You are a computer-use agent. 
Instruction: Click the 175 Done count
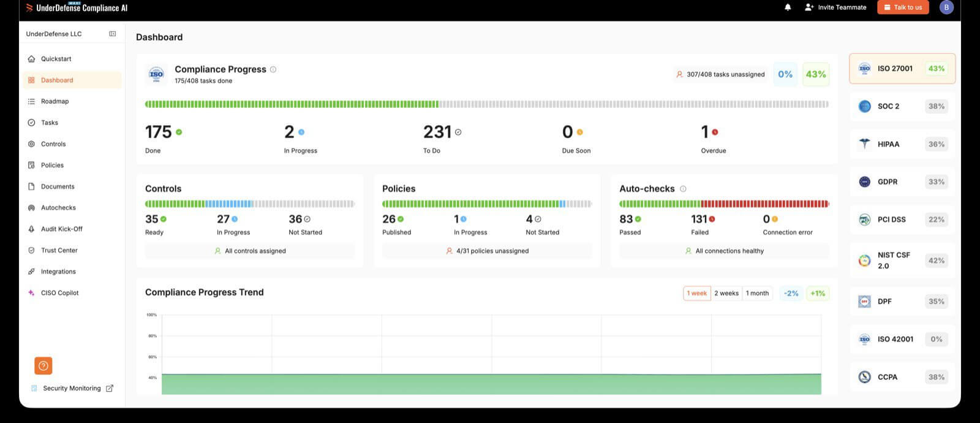tap(159, 132)
